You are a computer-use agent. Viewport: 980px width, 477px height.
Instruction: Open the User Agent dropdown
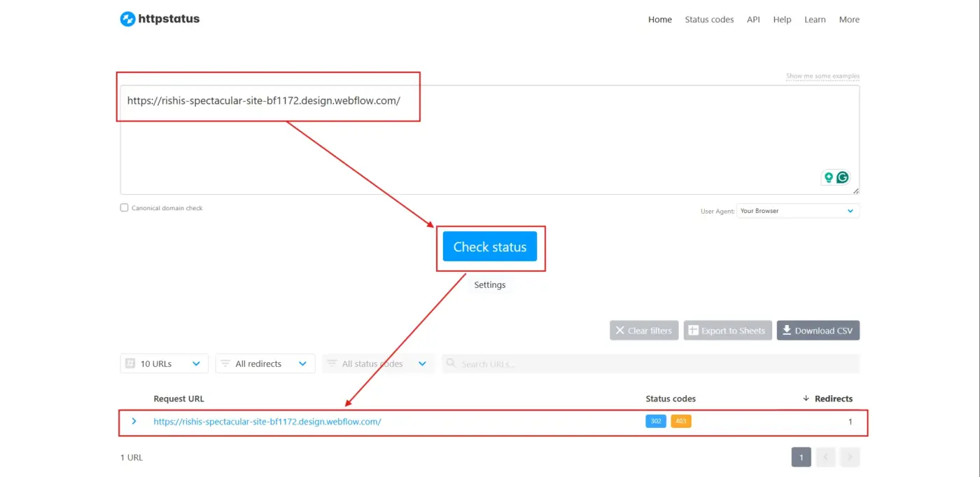click(798, 211)
